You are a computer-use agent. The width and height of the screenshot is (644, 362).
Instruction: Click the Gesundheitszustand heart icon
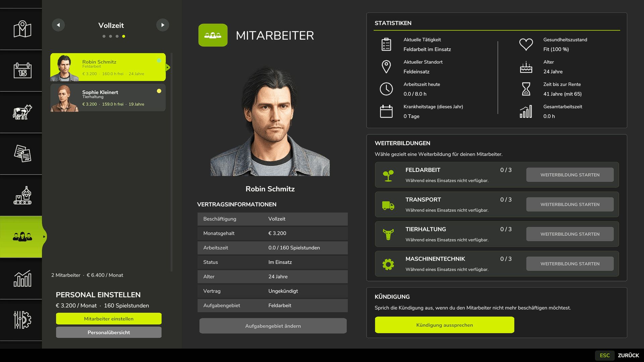(526, 45)
